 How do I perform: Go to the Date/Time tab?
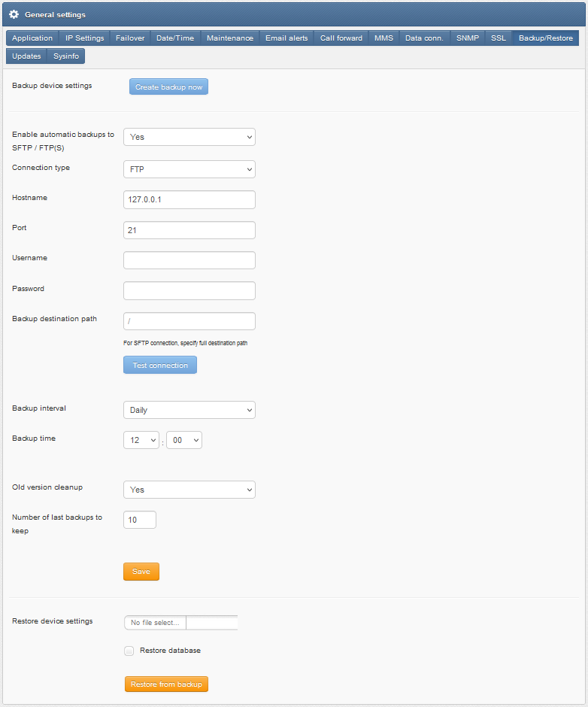(x=175, y=38)
